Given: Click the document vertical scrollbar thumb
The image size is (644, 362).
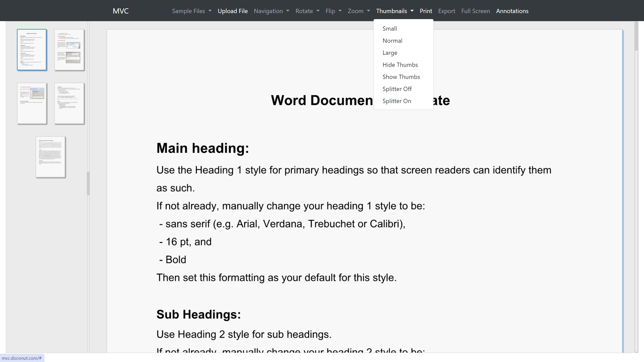Looking at the screenshot, I should (x=636, y=36).
